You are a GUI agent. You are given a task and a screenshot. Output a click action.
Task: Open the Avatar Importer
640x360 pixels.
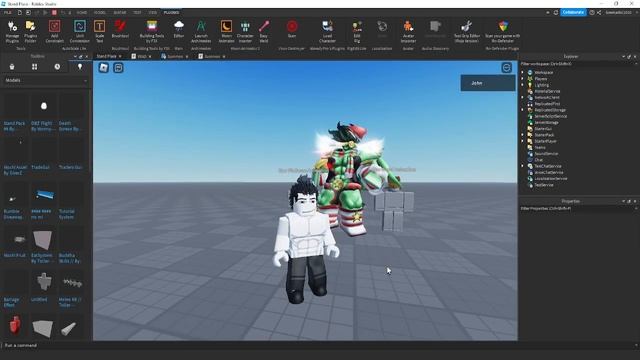click(408, 31)
